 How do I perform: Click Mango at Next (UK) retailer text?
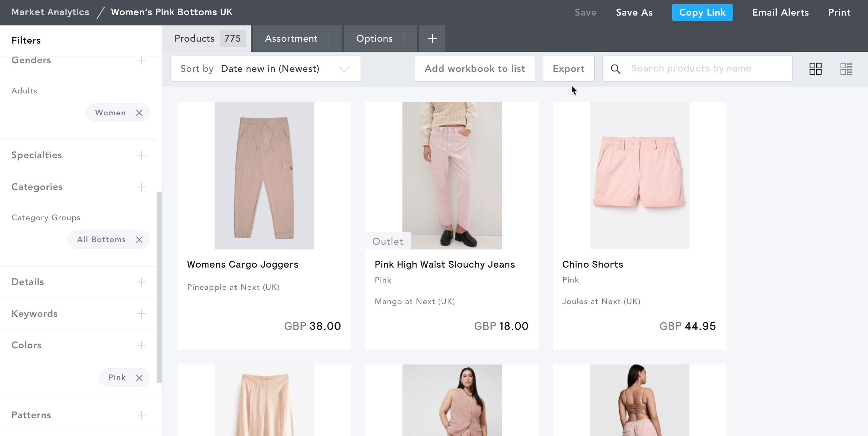pyautogui.click(x=415, y=301)
